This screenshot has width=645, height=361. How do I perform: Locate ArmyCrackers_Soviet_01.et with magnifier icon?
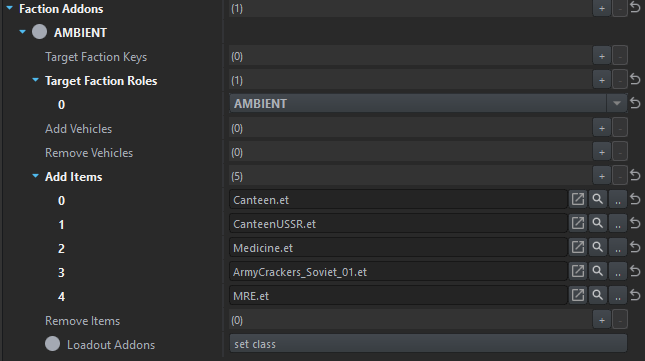coord(598,271)
